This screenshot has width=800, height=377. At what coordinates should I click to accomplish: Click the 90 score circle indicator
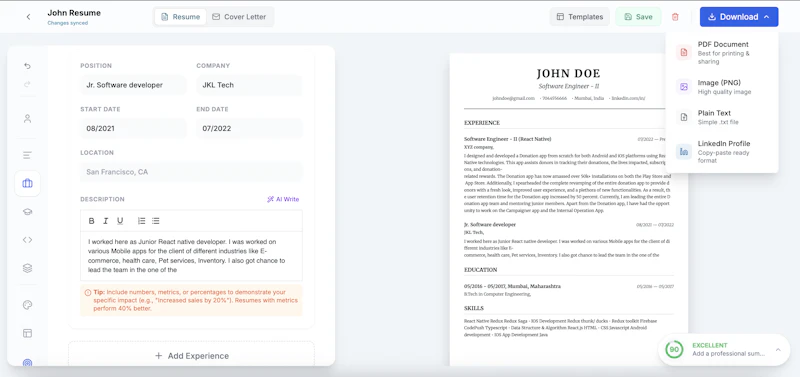[x=674, y=349]
